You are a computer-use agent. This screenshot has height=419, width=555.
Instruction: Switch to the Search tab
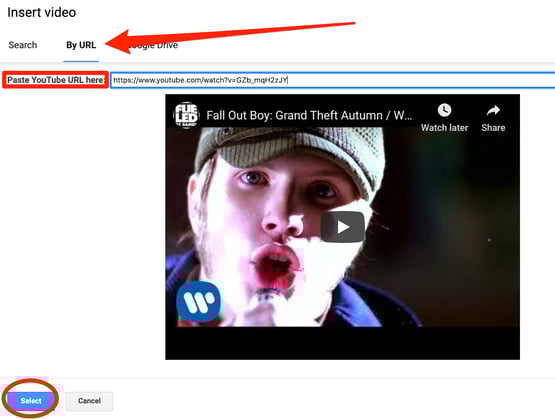[23, 45]
